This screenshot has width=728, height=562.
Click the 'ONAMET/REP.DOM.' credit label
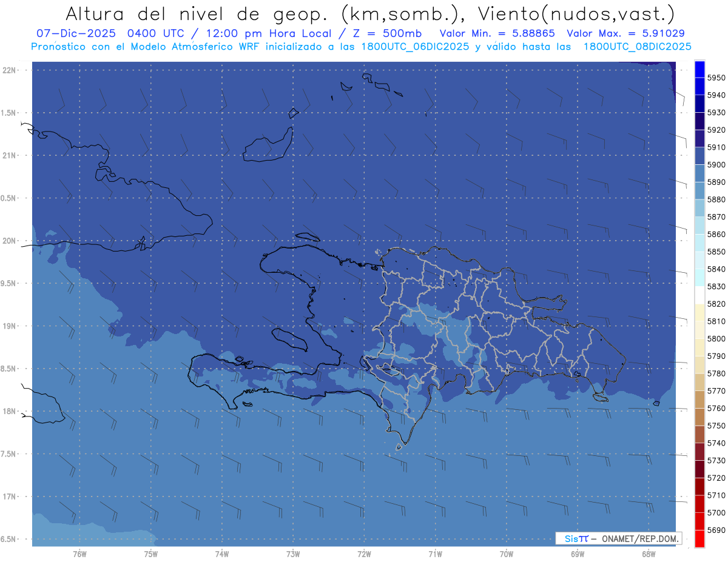pos(639,538)
